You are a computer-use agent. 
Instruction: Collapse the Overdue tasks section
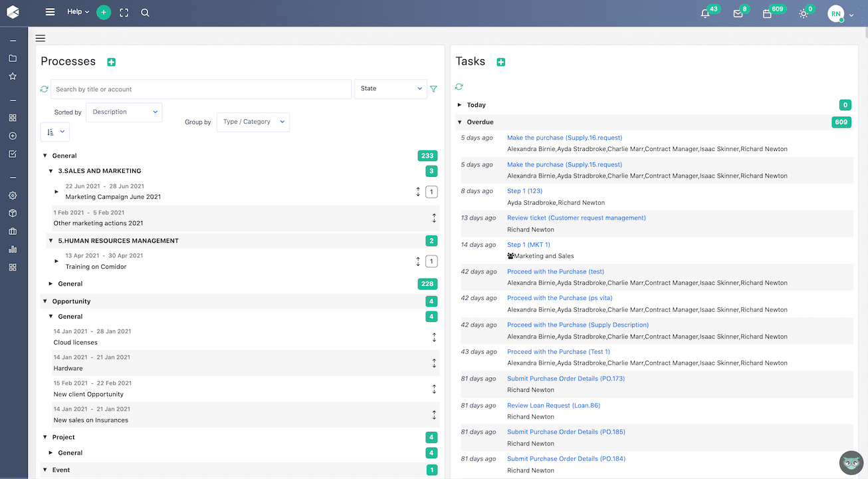459,122
